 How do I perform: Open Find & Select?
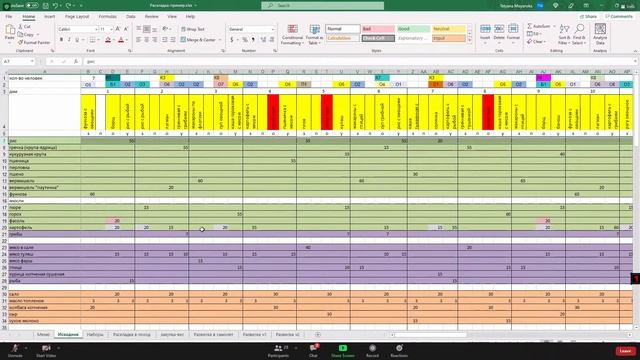(579, 35)
